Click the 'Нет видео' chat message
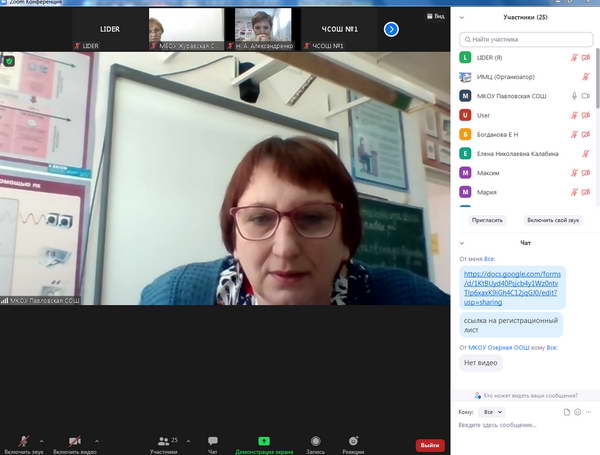This screenshot has width=600, height=455. pos(481,363)
